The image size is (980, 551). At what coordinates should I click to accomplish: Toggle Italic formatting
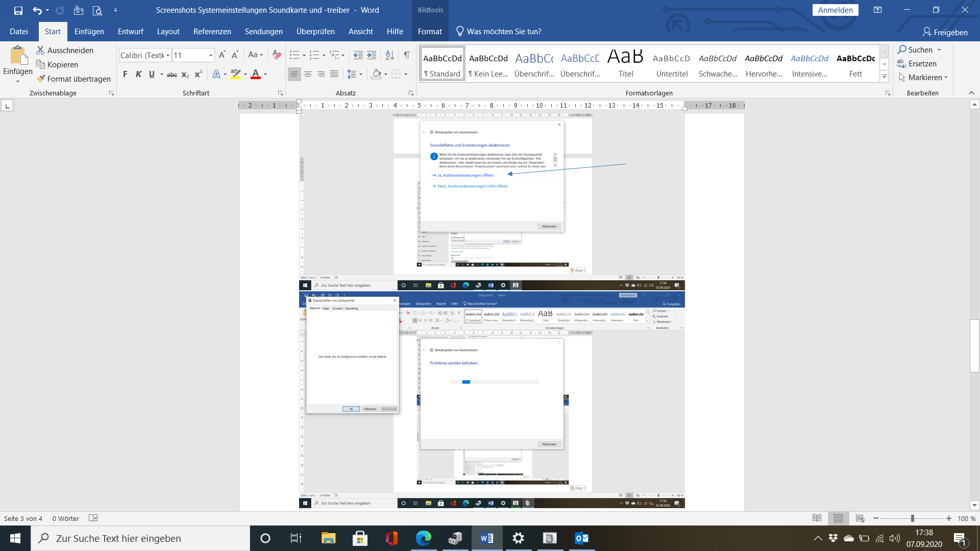tap(138, 74)
